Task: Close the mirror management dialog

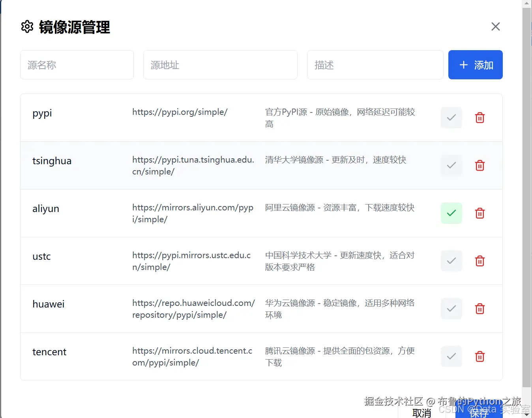Action: coord(496,26)
